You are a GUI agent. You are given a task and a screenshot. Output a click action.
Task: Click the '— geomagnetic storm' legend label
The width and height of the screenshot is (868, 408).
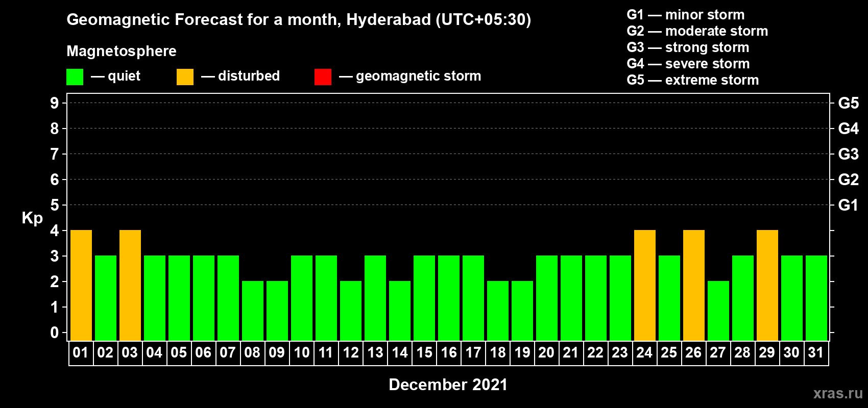(410, 76)
